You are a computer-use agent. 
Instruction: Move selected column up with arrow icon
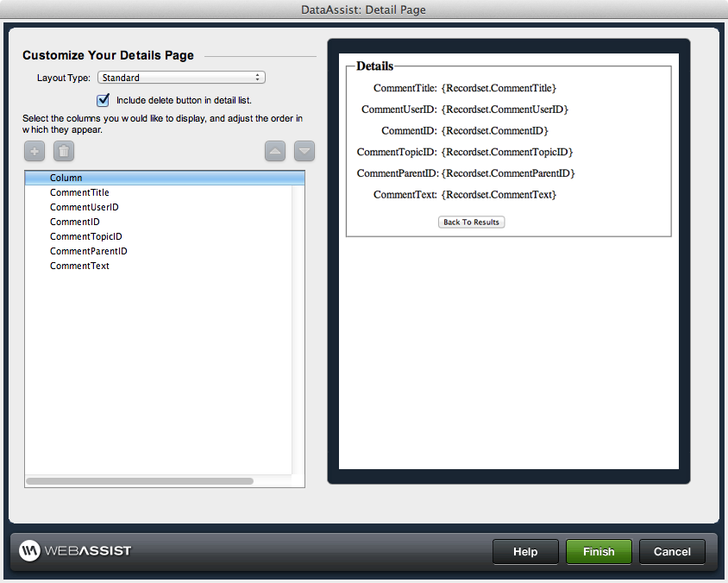click(x=274, y=151)
